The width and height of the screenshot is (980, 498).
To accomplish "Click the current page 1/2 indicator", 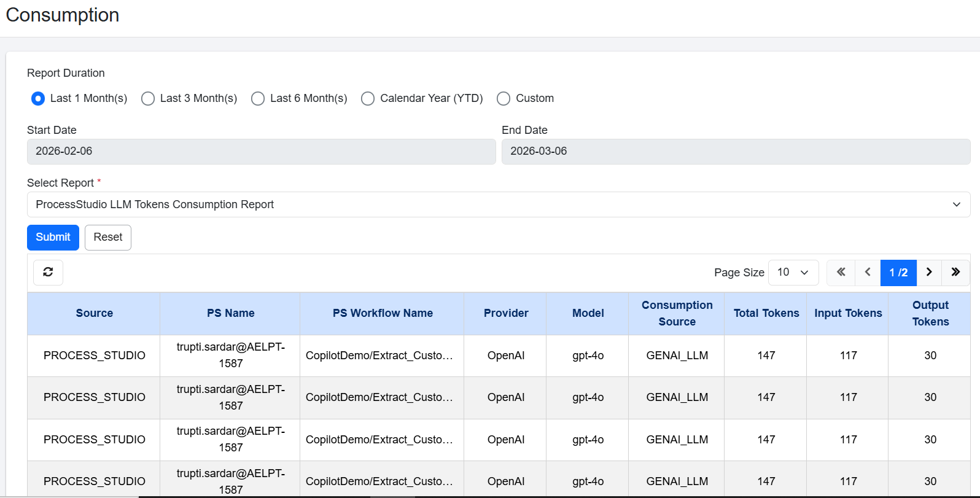I will [898, 273].
